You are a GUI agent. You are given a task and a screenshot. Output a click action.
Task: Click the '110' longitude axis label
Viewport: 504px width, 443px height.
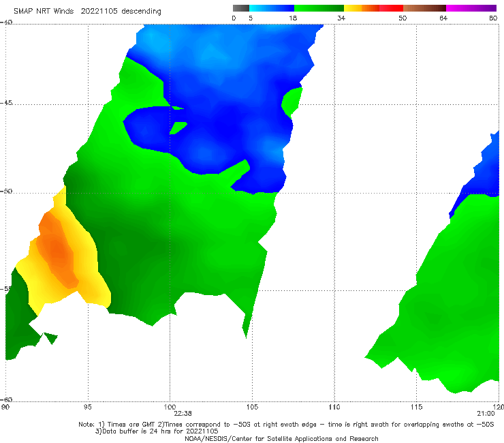pyautogui.click(x=334, y=407)
